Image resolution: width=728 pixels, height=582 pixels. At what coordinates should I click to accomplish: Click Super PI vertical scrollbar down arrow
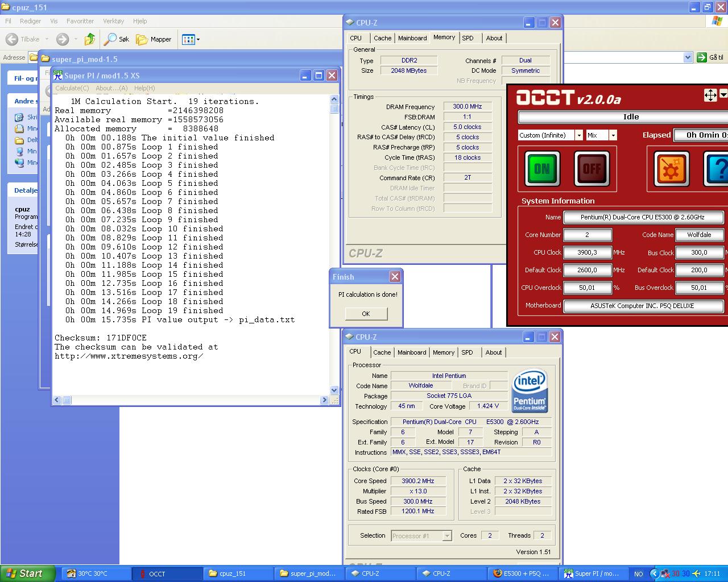[334, 390]
